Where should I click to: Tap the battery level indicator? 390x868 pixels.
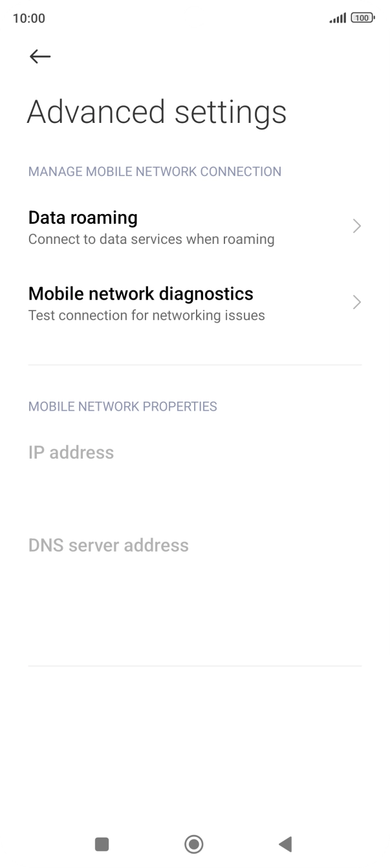362,18
